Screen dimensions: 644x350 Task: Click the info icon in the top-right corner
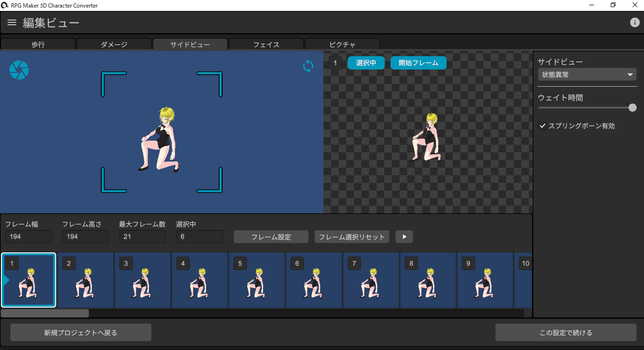coord(634,22)
